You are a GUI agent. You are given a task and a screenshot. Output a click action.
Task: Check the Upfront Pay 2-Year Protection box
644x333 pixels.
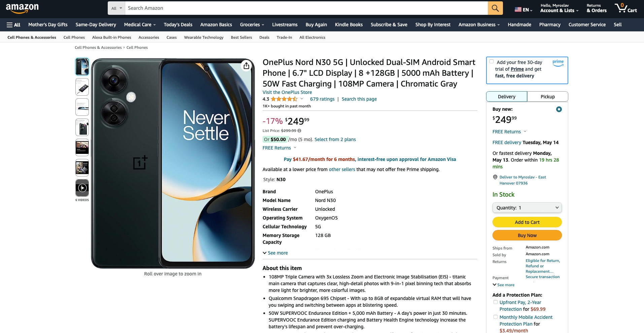click(495, 302)
